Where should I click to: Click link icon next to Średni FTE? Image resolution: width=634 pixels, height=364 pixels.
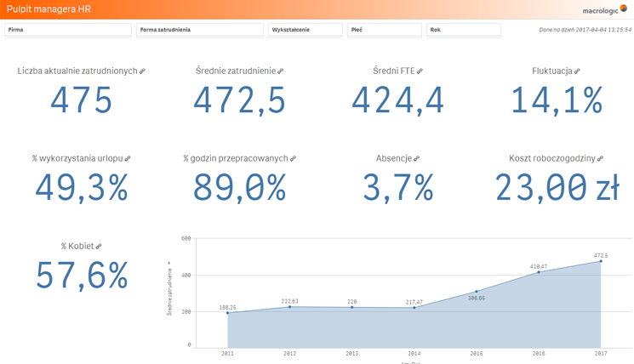pyautogui.click(x=420, y=71)
